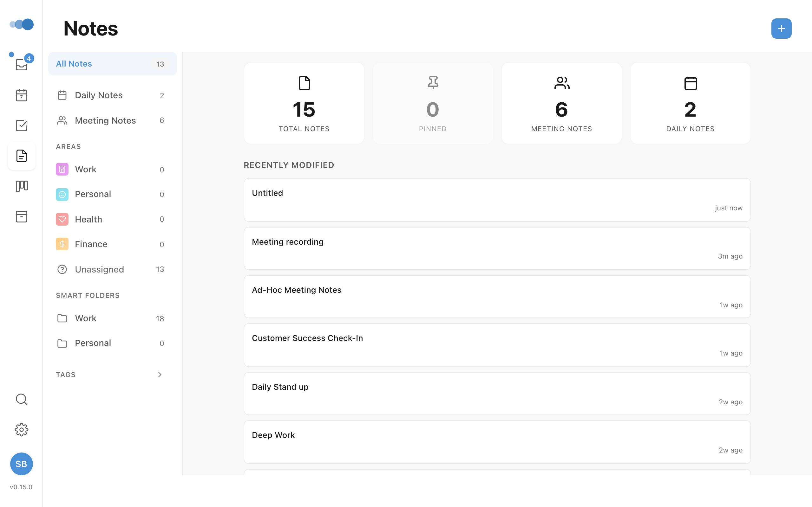This screenshot has height=507, width=812.
Task: Open search from the sidebar
Action: 22,399
